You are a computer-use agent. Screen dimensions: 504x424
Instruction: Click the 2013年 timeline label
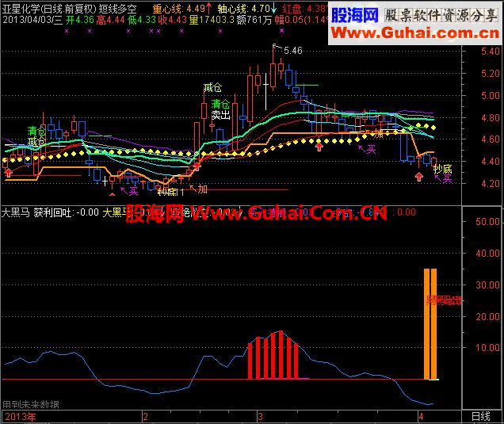coord(21,417)
